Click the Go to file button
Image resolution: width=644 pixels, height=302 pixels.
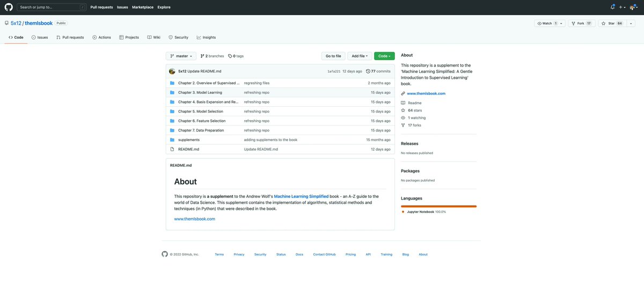click(333, 56)
